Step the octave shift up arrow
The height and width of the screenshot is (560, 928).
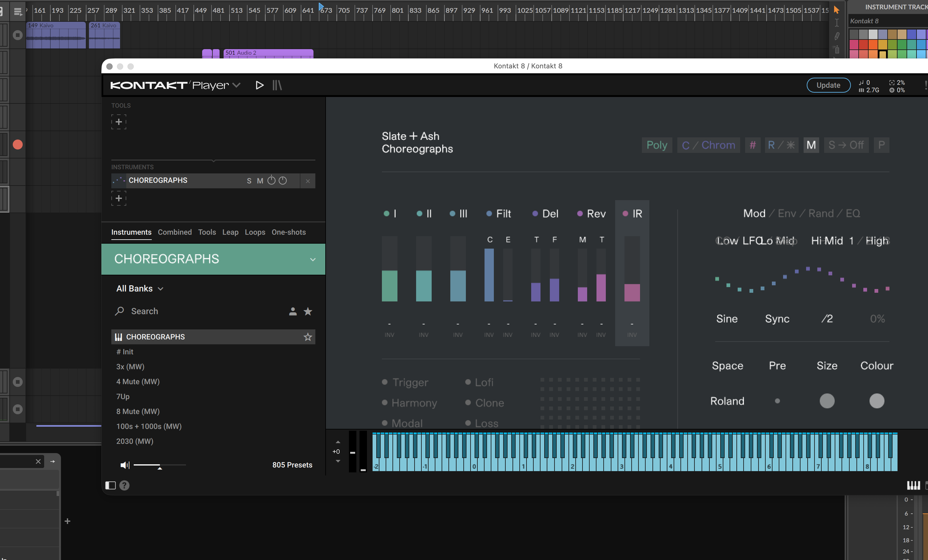point(338,442)
